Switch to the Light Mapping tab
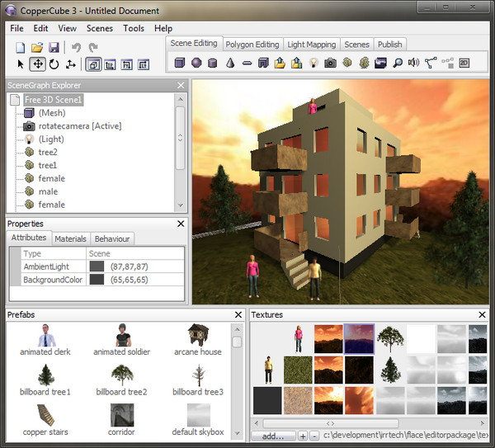This screenshot has height=448, width=495. [310, 45]
